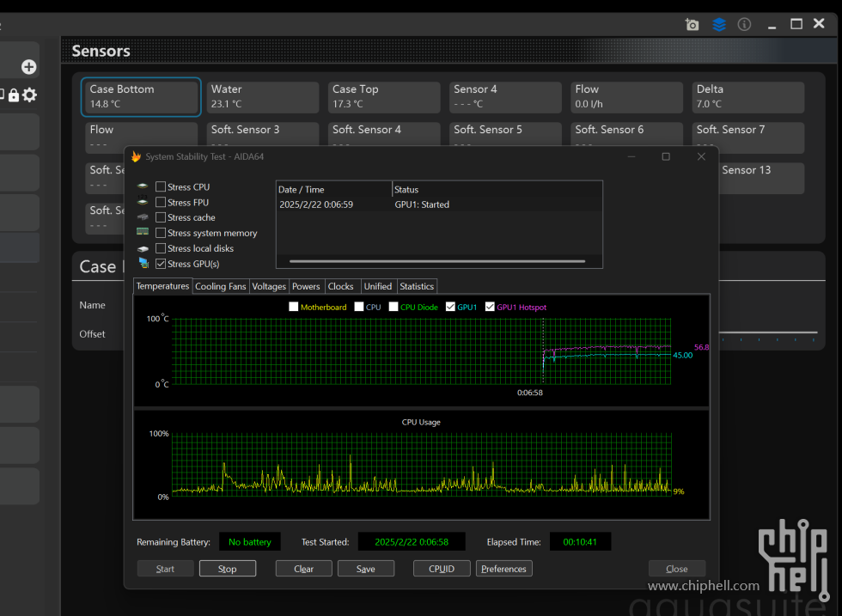Open the Voltages tab

[x=269, y=286]
